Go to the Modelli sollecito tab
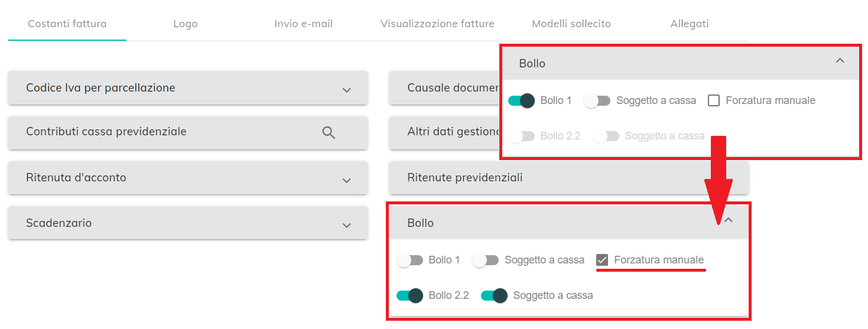Image resolution: width=868 pixels, height=329 pixels. point(571,24)
